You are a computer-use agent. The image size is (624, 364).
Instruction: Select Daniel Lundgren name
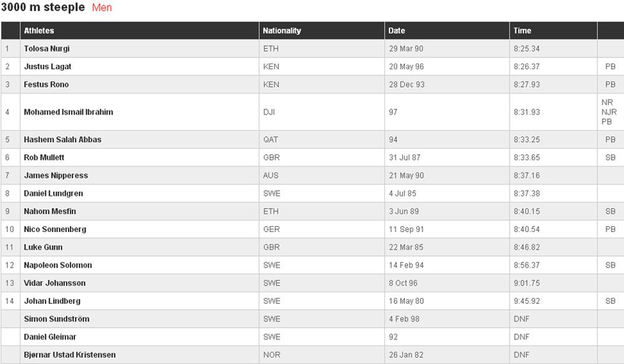pyautogui.click(x=53, y=193)
